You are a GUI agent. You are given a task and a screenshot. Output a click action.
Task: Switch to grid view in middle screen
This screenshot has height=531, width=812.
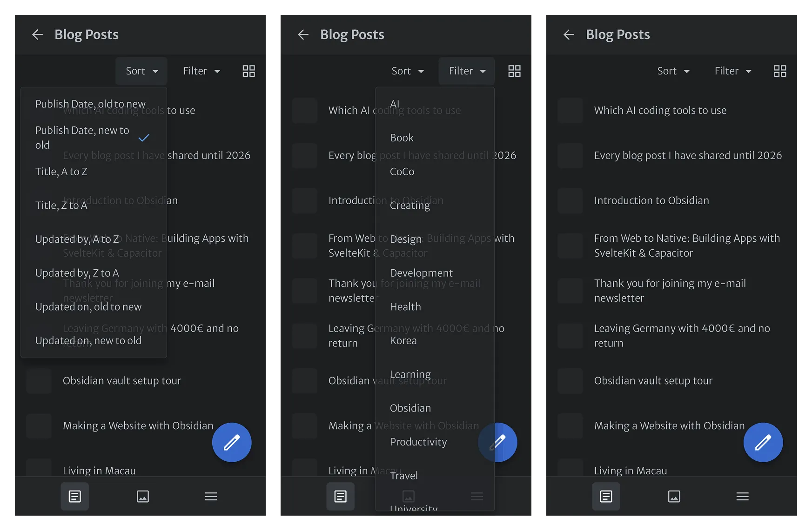coord(514,71)
